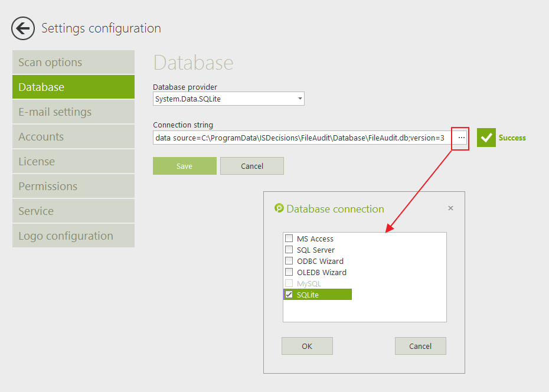The height and width of the screenshot is (392, 549).
Task: Click the Database connection dialog logo icon
Action: [x=279, y=208]
